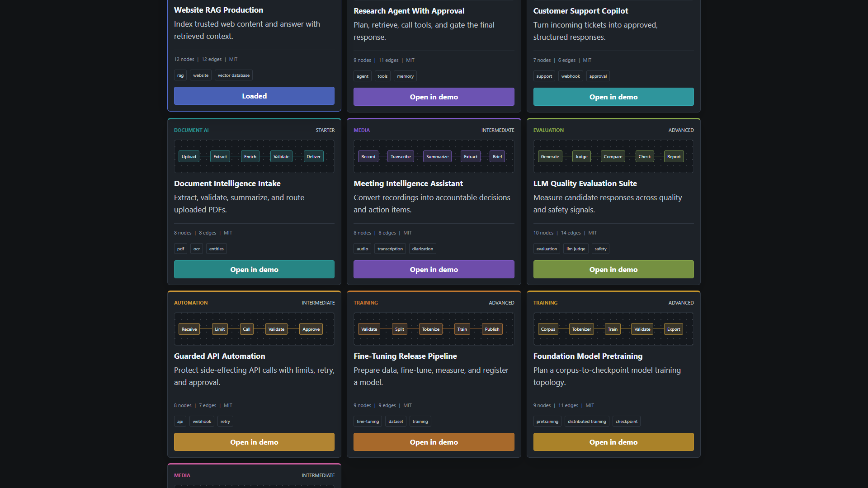
Task: Select the Enrich node in Document AI diagram
Action: 250,156
